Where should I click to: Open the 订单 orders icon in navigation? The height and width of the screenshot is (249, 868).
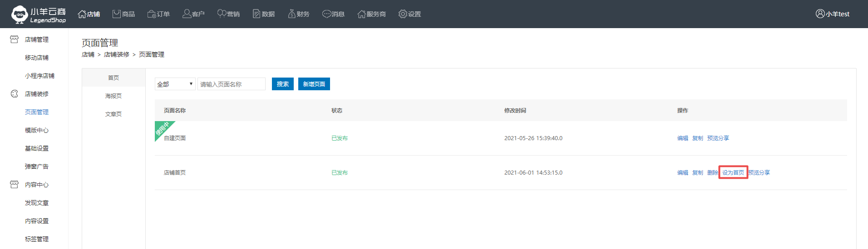click(x=152, y=14)
